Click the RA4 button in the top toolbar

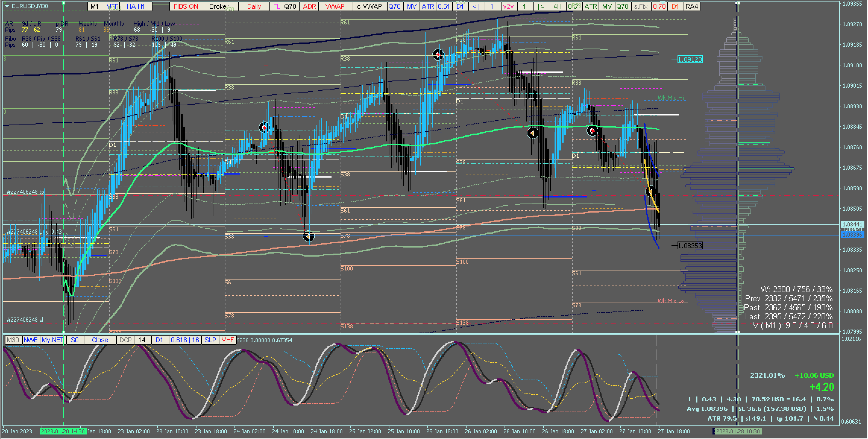click(691, 6)
